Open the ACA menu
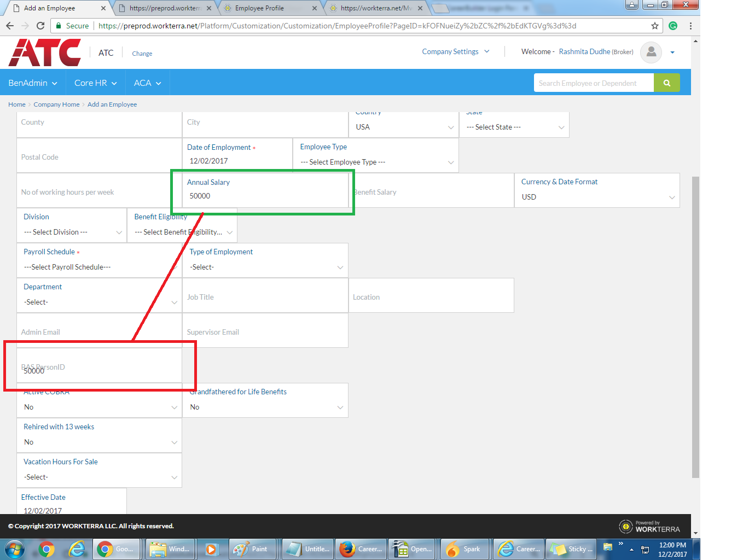Screen dimensions: 743x560 coord(148,83)
